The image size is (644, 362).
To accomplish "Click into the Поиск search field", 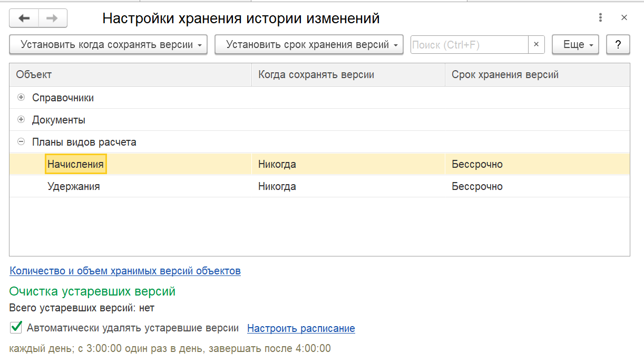I will pyautogui.click(x=469, y=45).
